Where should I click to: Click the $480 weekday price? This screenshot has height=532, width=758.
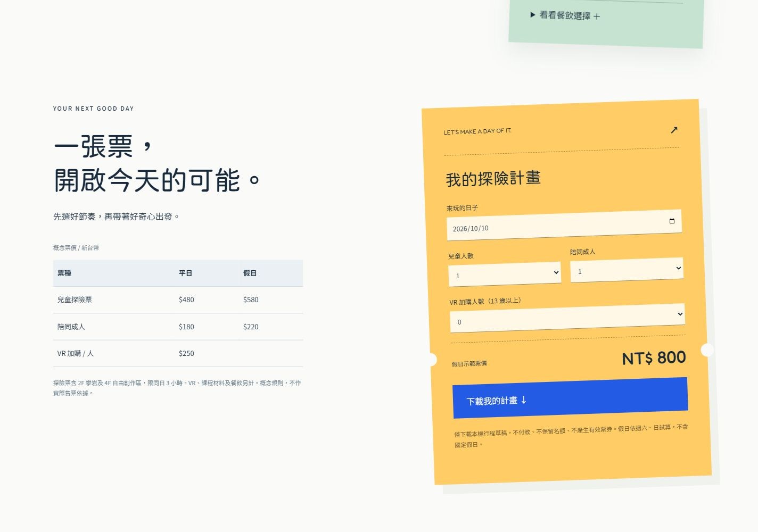186,300
